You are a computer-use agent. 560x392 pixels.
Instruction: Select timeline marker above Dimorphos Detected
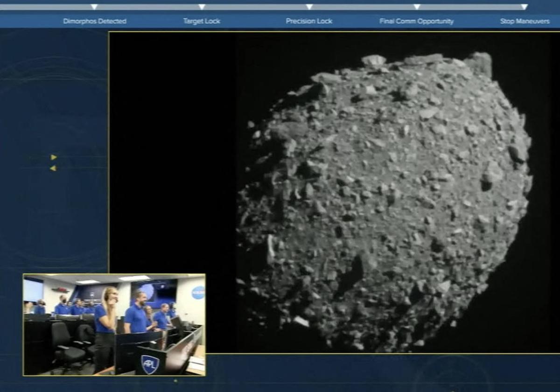[94, 7]
